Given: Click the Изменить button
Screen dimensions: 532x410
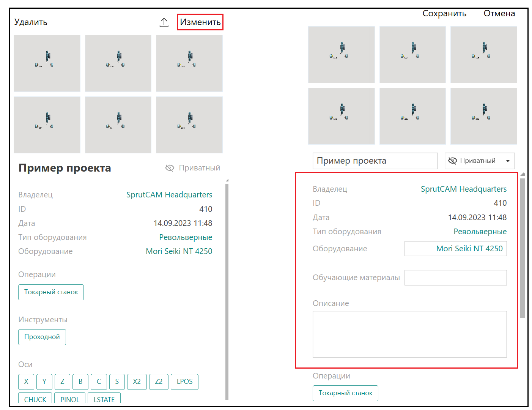Looking at the screenshot, I should (x=200, y=22).
